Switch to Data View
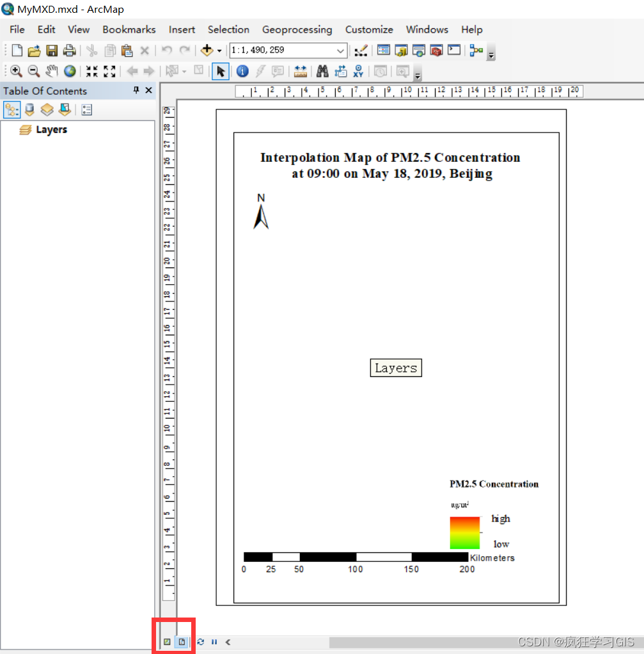The width and height of the screenshot is (644, 654). coord(167,642)
